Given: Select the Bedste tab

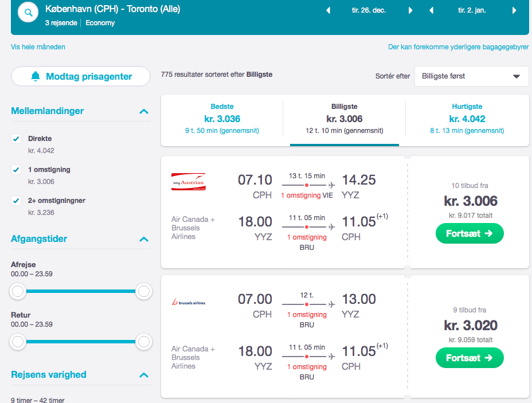Looking at the screenshot, I should click(x=222, y=119).
